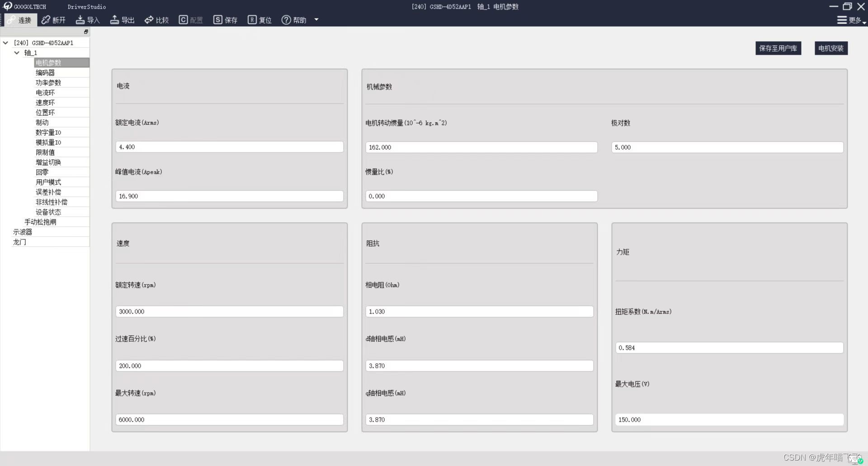The image size is (868, 466).
Task: Open 编码器 in the tree
Action: tap(62, 72)
